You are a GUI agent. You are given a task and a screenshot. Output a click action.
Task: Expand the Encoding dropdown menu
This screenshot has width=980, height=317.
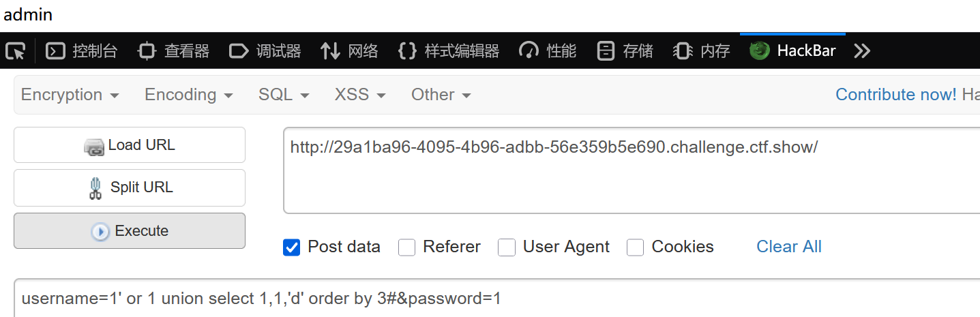pos(189,95)
